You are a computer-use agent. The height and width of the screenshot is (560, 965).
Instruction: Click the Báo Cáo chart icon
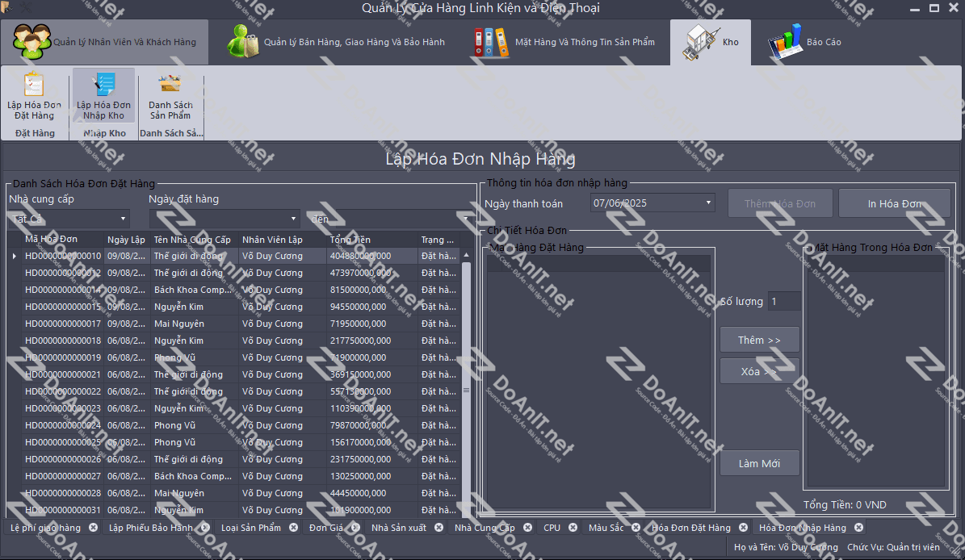(x=784, y=41)
